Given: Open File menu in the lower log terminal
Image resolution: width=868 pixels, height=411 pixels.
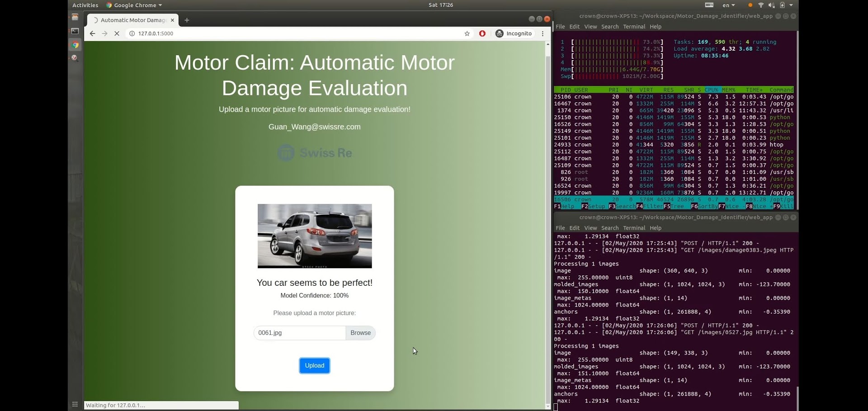Looking at the screenshot, I should coord(560,228).
